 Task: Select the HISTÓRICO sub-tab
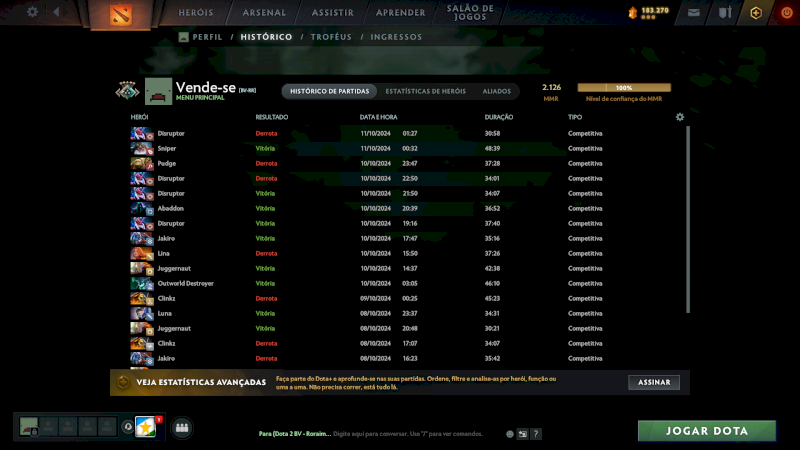click(x=266, y=37)
